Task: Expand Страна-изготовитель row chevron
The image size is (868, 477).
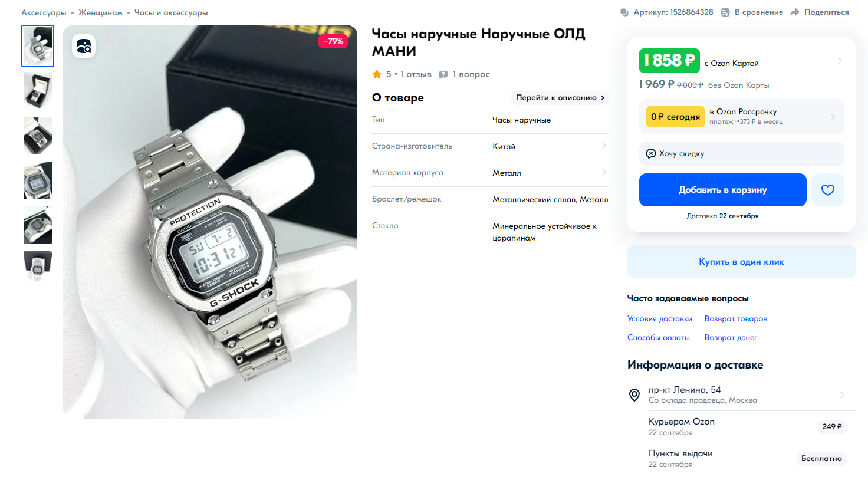Action: (604, 146)
